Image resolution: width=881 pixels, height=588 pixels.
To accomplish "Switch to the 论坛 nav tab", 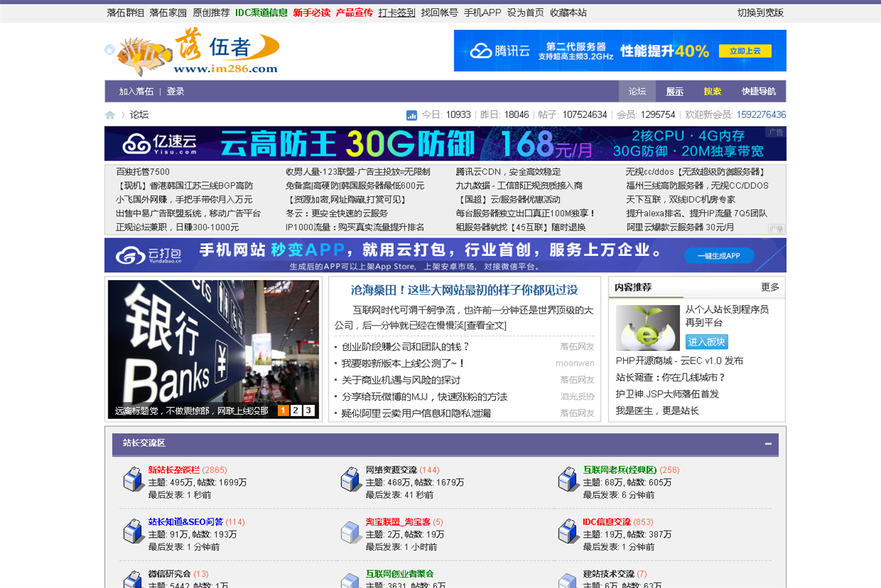I will pos(637,92).
